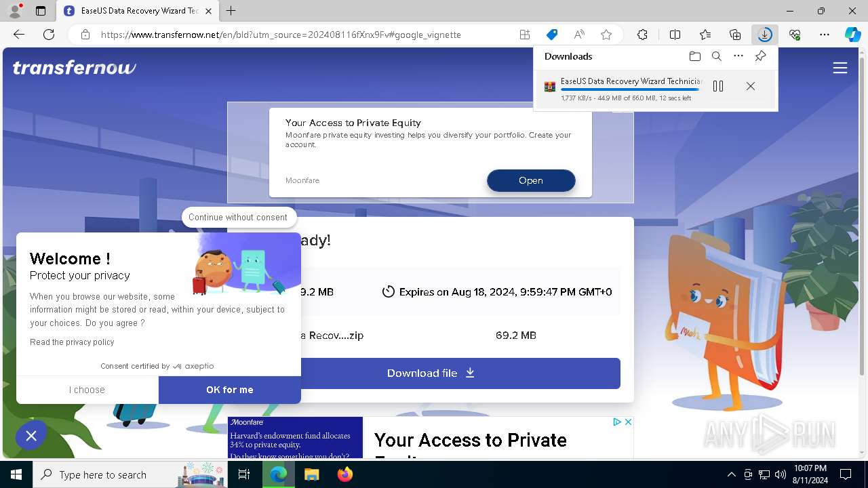View site information lock icon
Viewport: 868px width, 488px height.
[x=85, y=35]
